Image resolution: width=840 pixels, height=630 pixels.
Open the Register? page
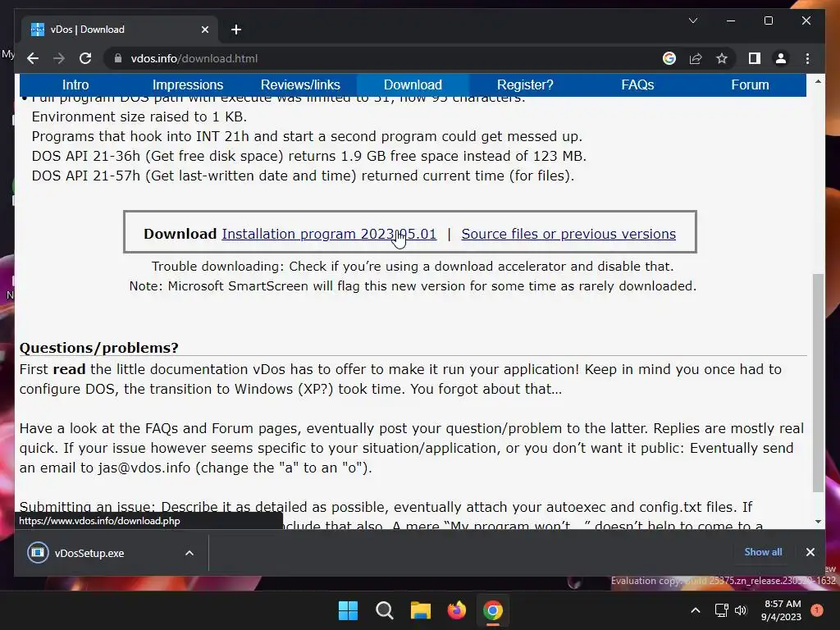[525, 84]
